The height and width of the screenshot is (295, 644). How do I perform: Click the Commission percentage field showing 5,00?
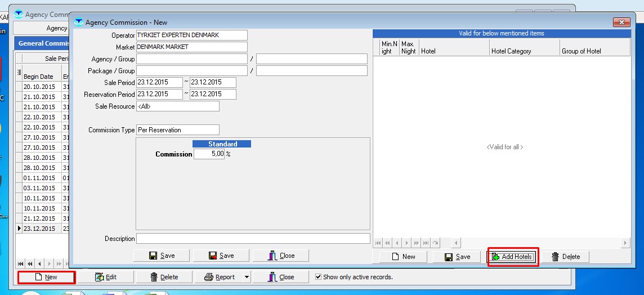coord(209,154)
